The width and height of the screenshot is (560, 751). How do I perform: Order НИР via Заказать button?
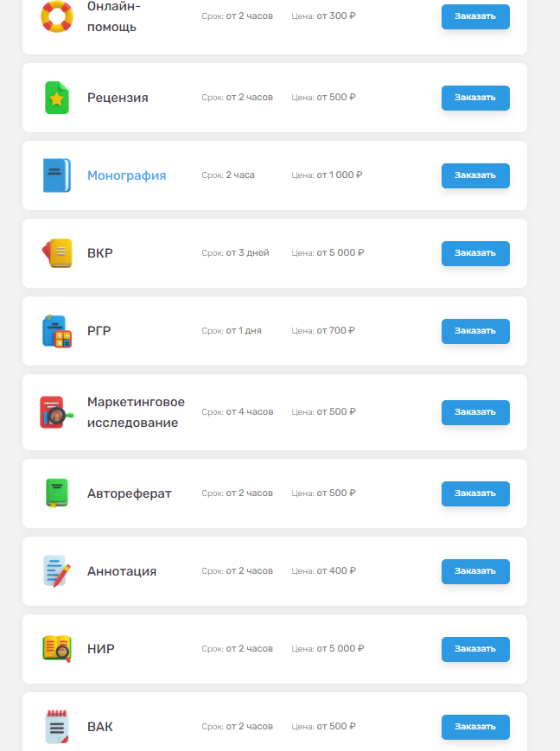(x=475, y=648)
